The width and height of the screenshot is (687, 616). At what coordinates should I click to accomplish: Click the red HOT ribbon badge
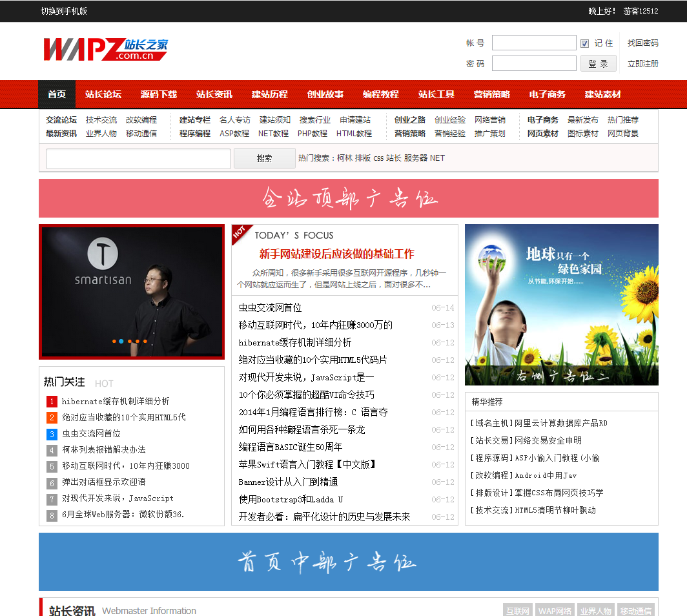tap(239, 232)
